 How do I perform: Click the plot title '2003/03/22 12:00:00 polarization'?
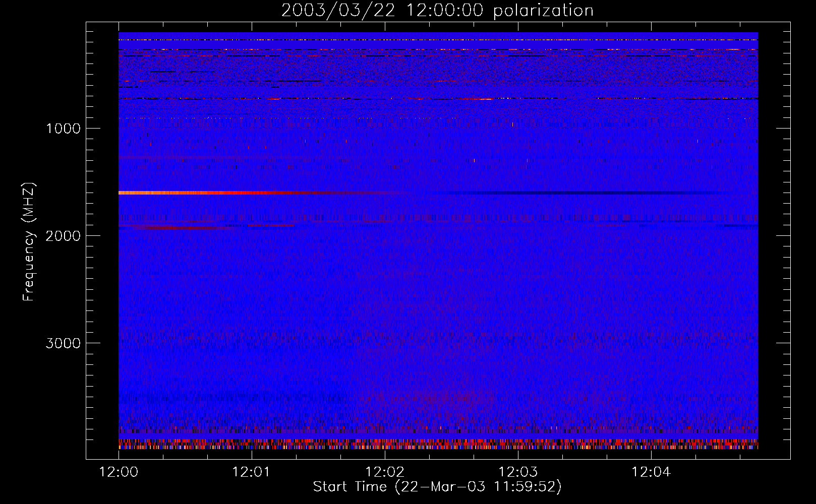437,11
